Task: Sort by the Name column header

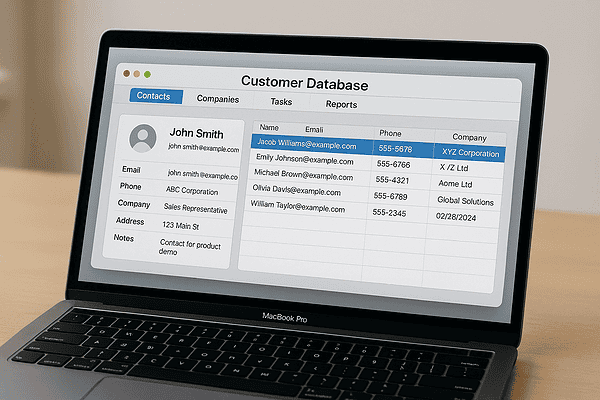Action: click(x=269, y=127)
